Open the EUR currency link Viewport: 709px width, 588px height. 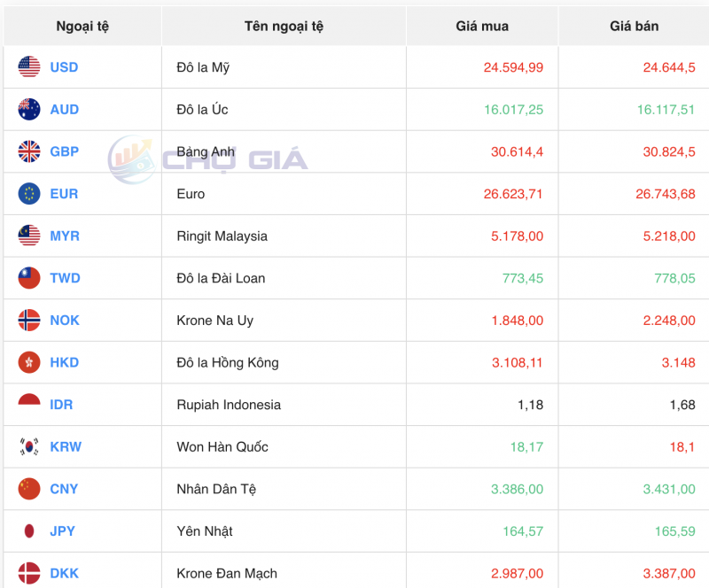point(63,193)
